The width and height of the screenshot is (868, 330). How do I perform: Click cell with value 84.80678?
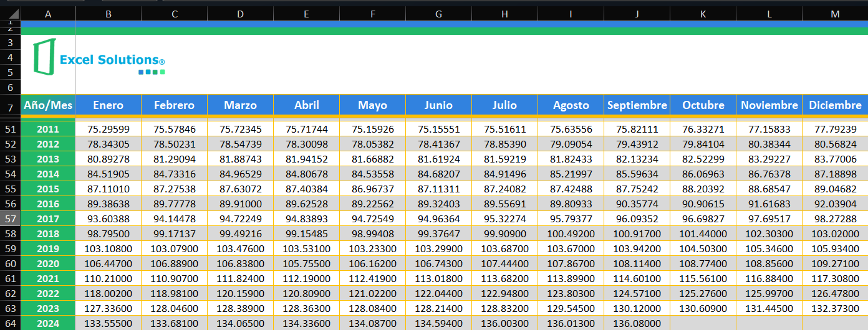pyautogui.click(x=307, y=174)
